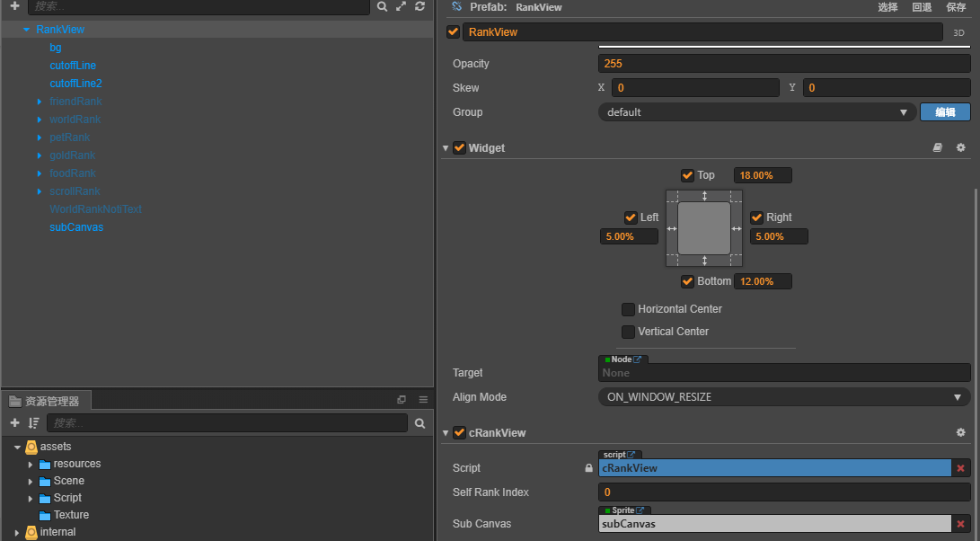Click the Opacity value field

pyautogui.click(x=784, y=63)
